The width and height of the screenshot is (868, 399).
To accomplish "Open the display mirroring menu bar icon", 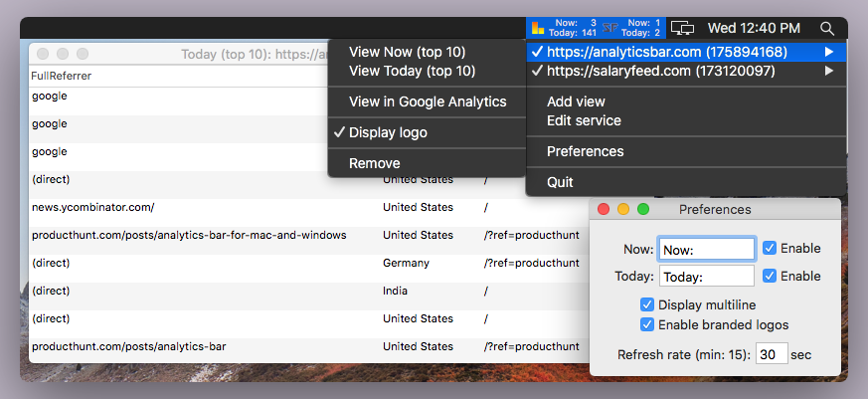I will tap(682, 28).
